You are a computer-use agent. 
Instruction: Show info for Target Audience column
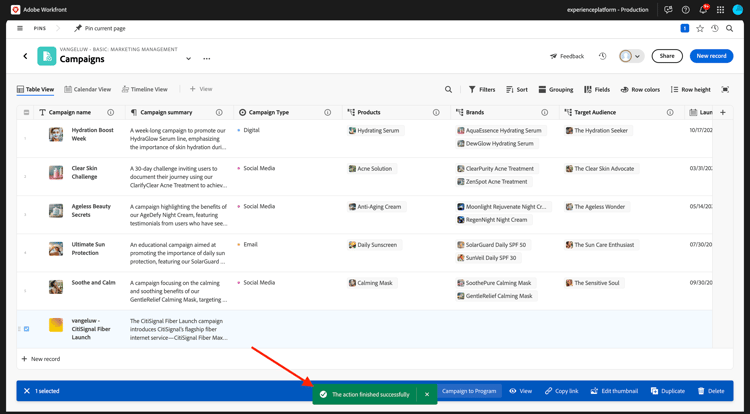(670, 112)
